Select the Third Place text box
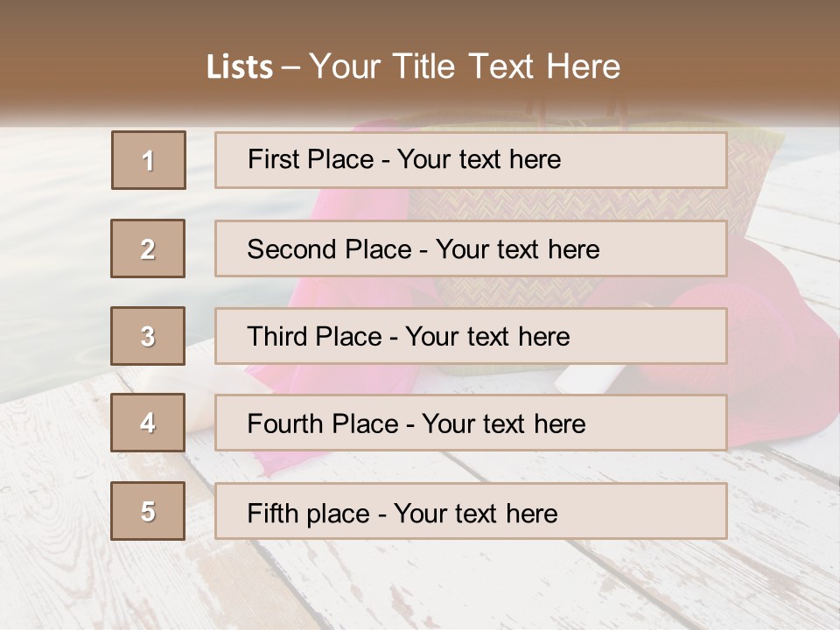 tap(471, 336)
